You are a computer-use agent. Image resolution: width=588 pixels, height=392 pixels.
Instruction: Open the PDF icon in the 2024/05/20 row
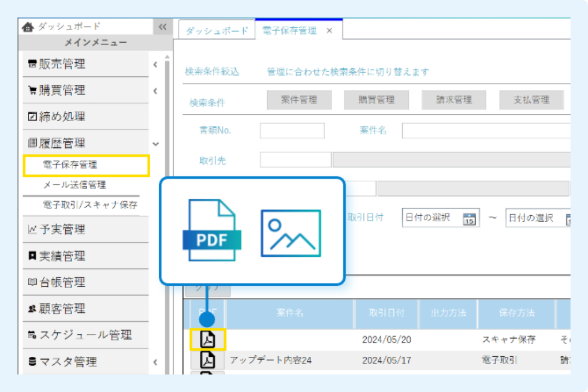207,340
